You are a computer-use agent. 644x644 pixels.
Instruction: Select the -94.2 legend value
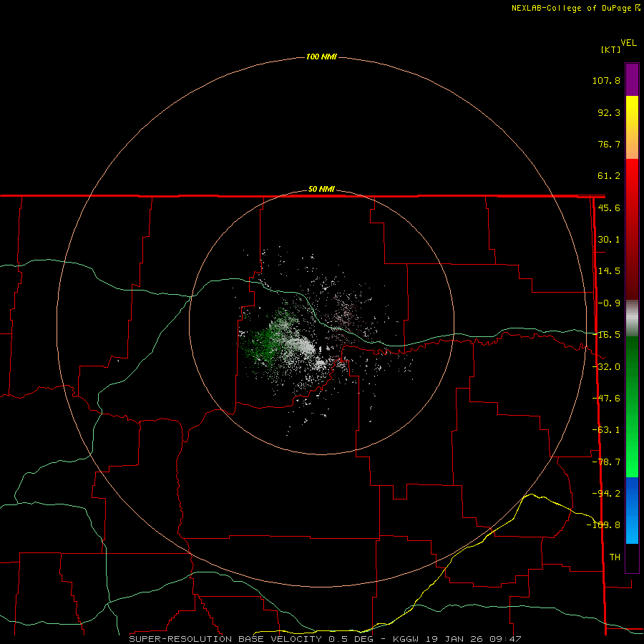[x=606, y=493]
